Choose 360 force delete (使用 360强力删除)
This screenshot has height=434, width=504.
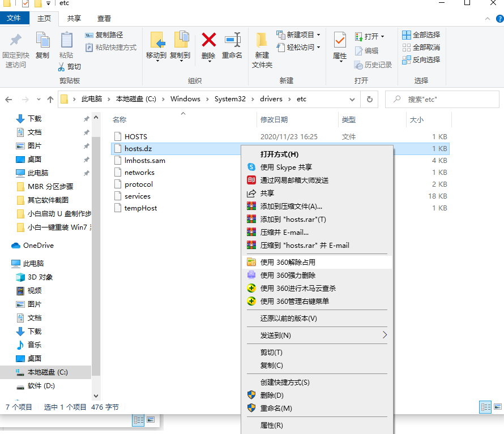coord(317,276)
